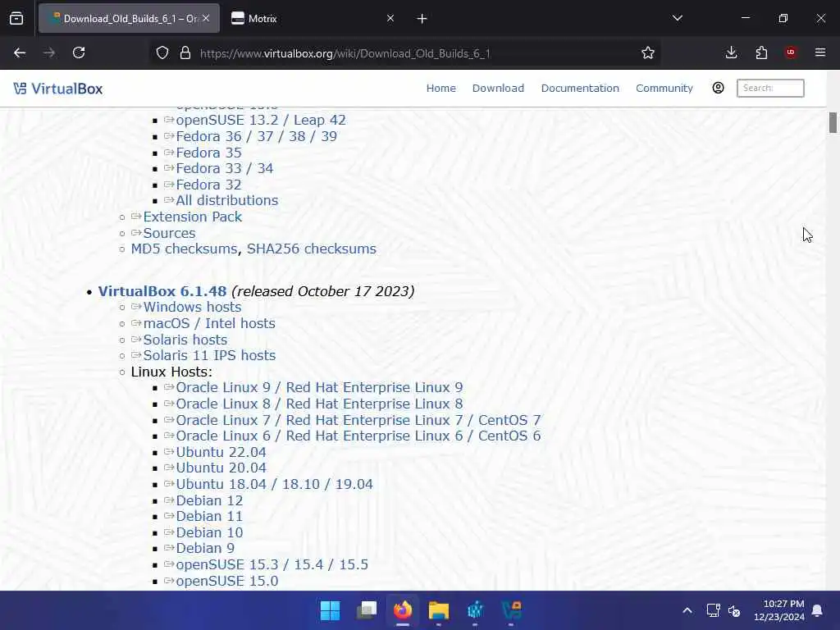
Task: Open the Firefox downloads panel
Action: click(x=731, y=52)
